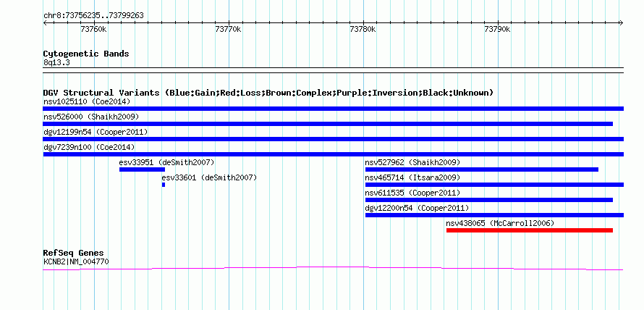This screenshot has height=310, width=644.
Task: Open the esv33951 (deSmith2007) label
Action: 166,162
